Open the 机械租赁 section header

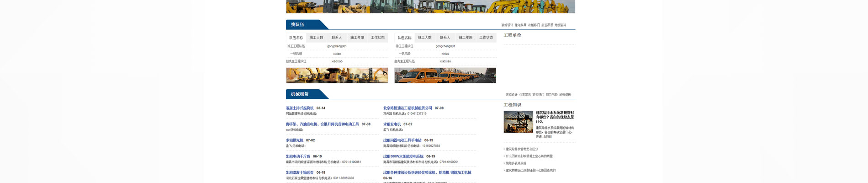(x=300, y=94)
